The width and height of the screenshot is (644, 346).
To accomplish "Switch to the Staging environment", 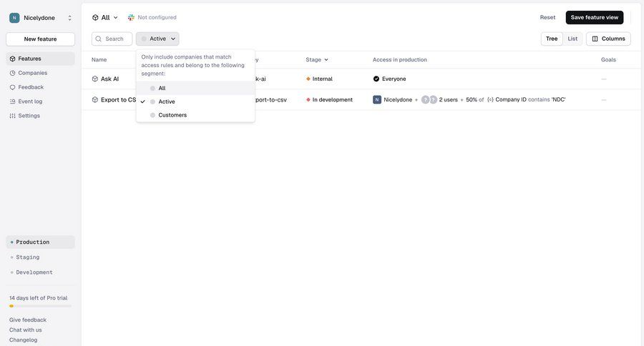I will click(x=40, y=257).
